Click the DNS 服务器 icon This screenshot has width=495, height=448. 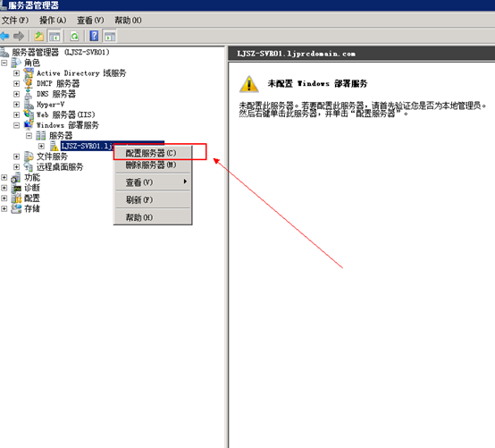pyautogui.click(x=29, y=94)
